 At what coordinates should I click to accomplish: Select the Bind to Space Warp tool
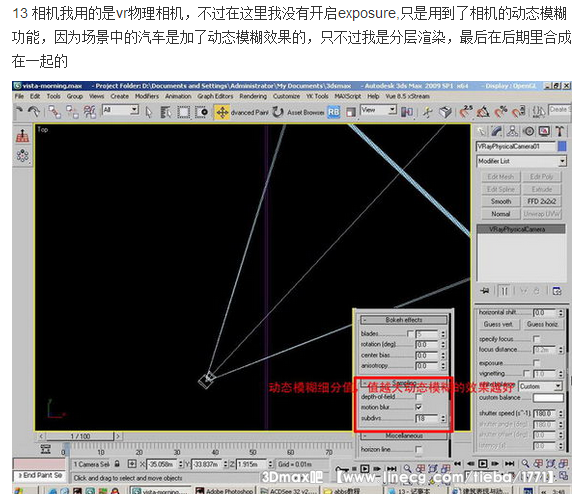coord(90,112)
